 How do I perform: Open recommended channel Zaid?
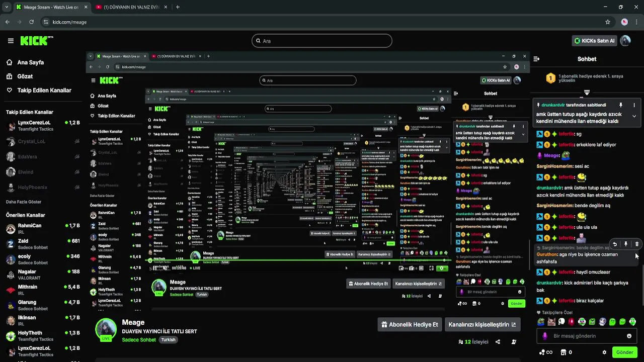tap(43, 244)
